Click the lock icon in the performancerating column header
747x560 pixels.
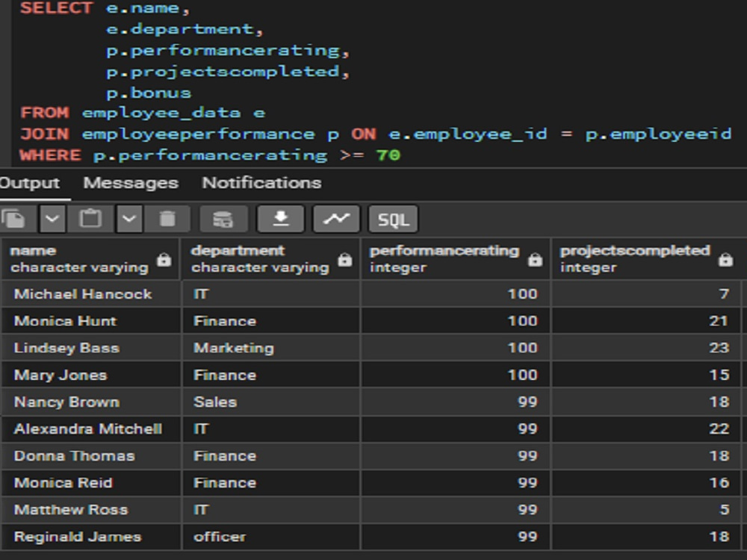pyautogui.click(x=535, y=260)
